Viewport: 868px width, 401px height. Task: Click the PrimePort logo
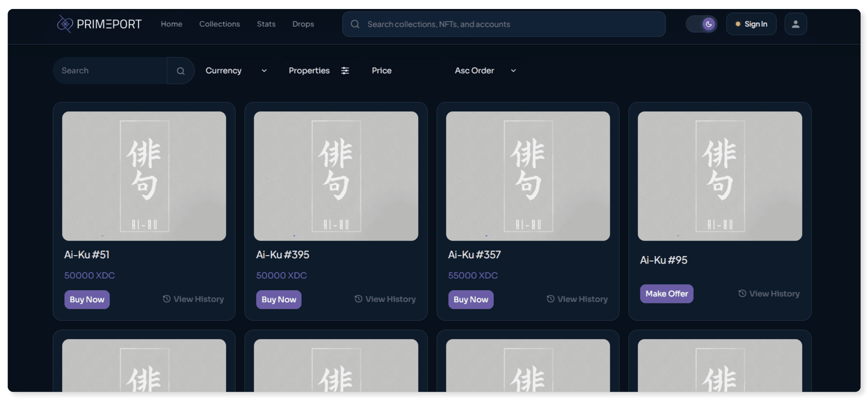[x=99, y=24]
